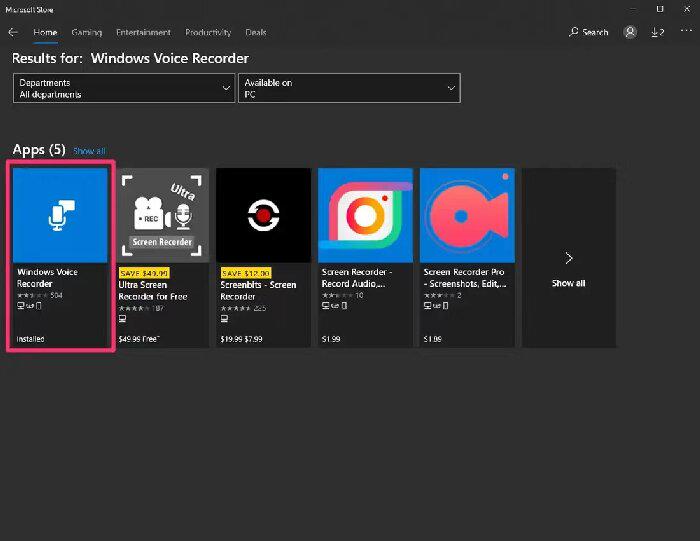
Task: Click the Show all tile with chevron
Action: pos(569,258)
